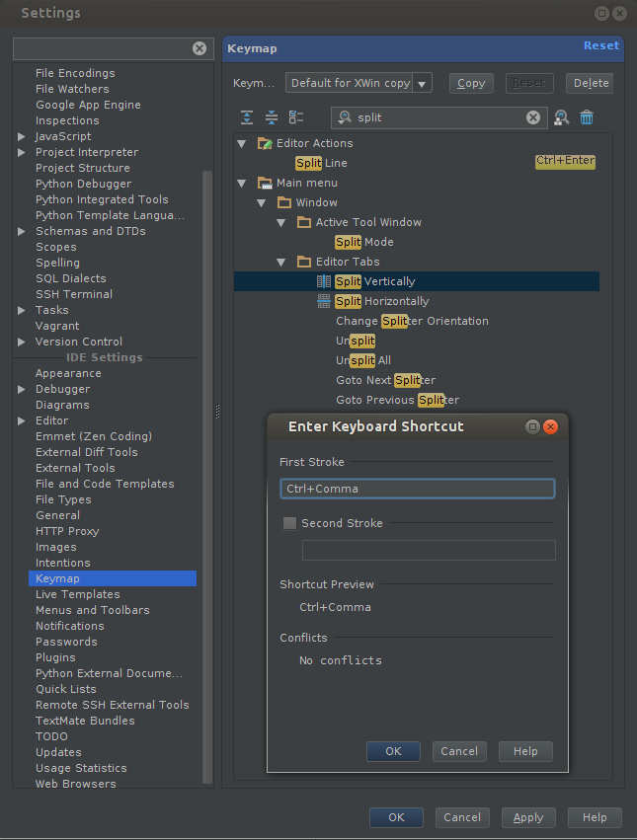
Task: Click the Split Horizontally grid icon
Action: click(x=324, y=301)
